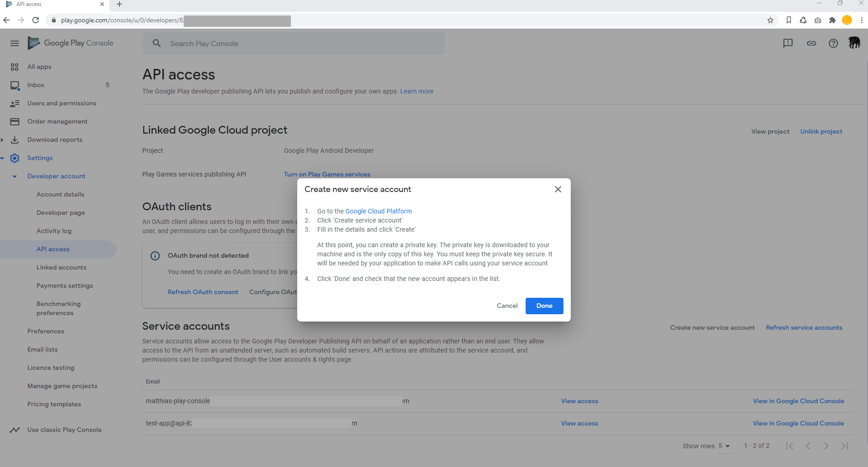Click the hamburger menu icon
This screenshot has height=467, width=868.
[15, 43]
